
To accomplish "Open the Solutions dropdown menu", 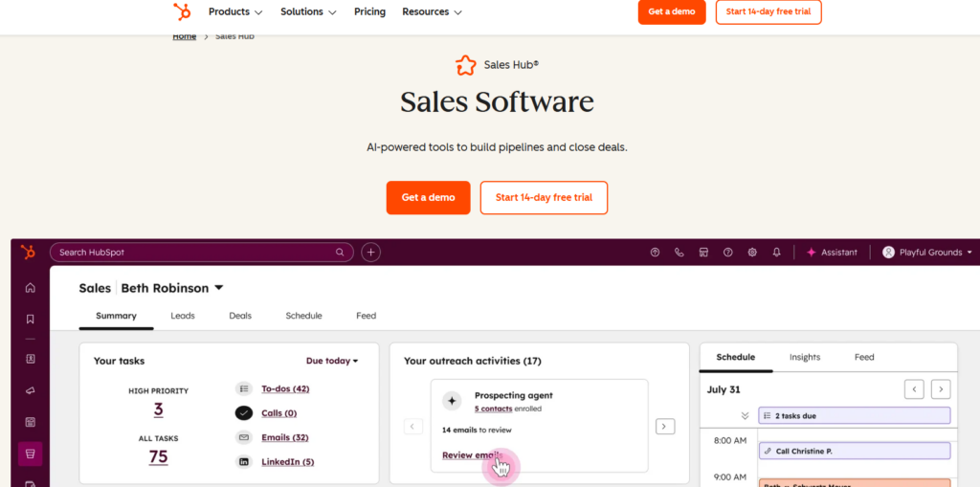I will pos(309,11).
